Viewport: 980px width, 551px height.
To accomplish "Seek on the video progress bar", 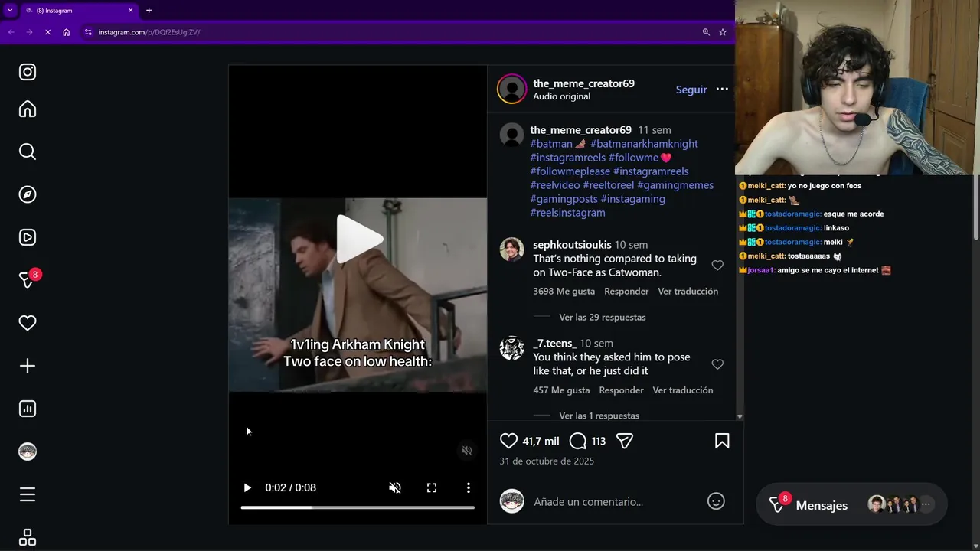I will (x=358, y=507).
